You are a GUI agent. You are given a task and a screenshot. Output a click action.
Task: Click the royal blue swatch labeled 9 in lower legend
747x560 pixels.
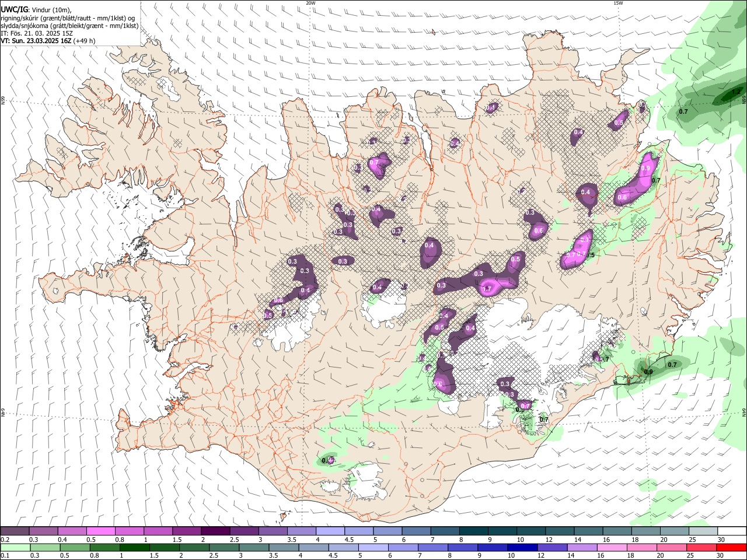click(x=493, y=547)
